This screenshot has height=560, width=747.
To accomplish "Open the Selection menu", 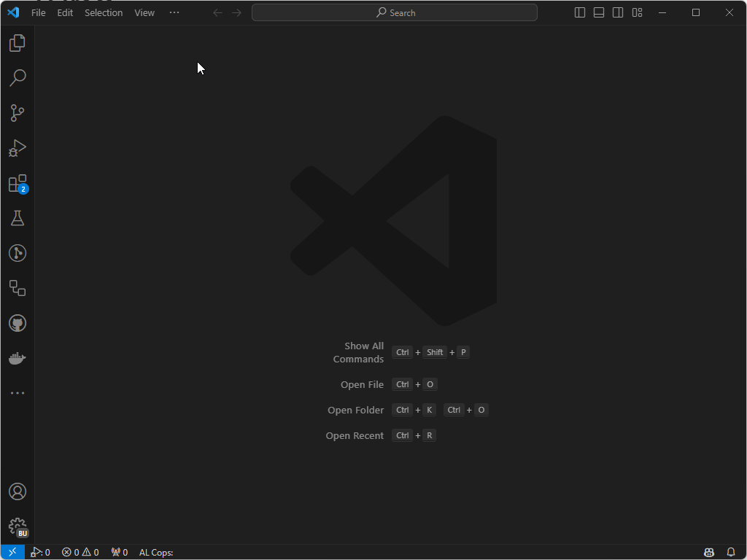I will coord(104,13).
